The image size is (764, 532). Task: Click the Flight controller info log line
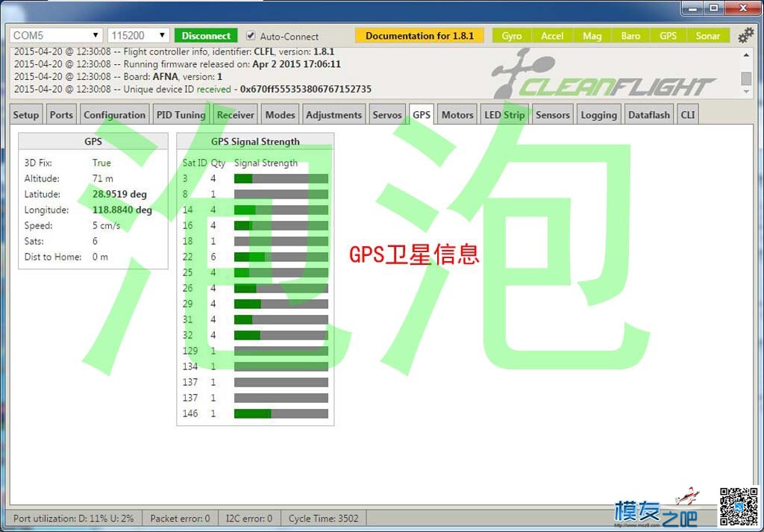[x=174, y=51]
